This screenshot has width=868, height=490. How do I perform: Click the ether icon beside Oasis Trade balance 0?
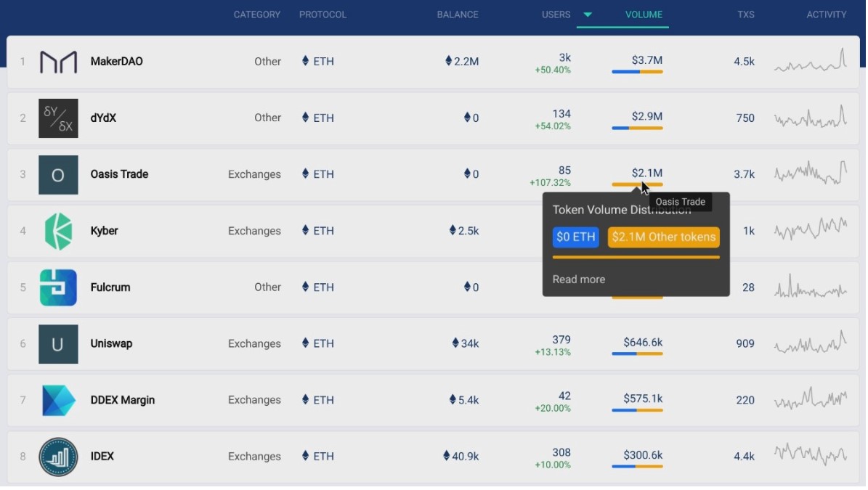point(467,173)
